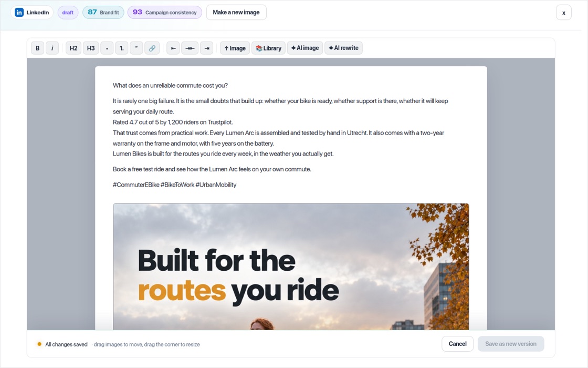This screenshot has height=368, width=588.
Task: Cancel the editing session
Action: coord(457,344)
